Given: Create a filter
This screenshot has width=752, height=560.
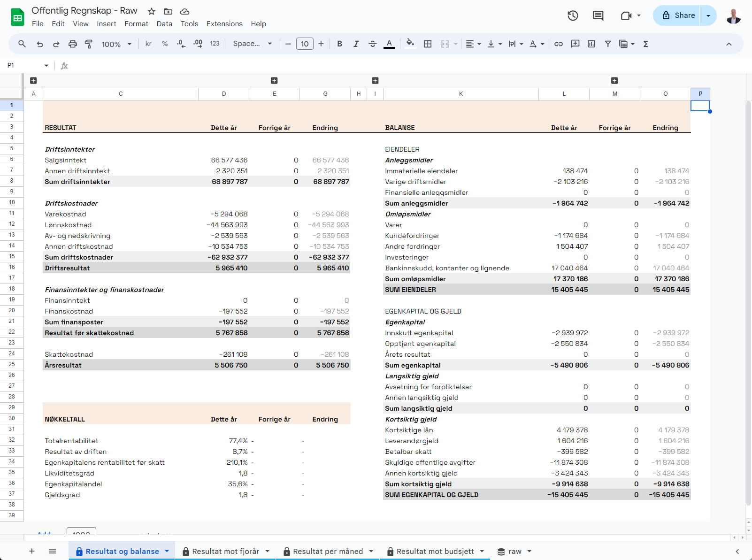Looking at the screenshot, I should (x=608, y=44).
